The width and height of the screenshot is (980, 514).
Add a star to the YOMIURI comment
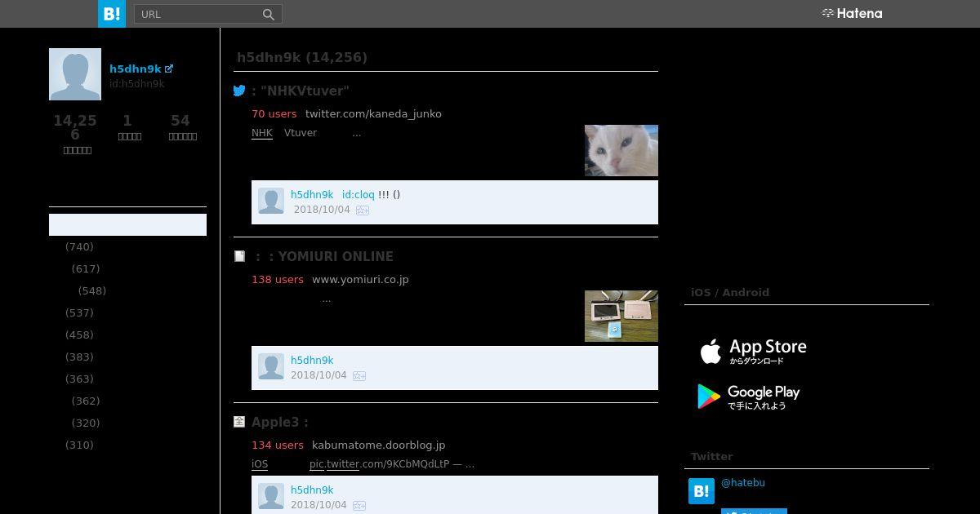pos(359,376)
